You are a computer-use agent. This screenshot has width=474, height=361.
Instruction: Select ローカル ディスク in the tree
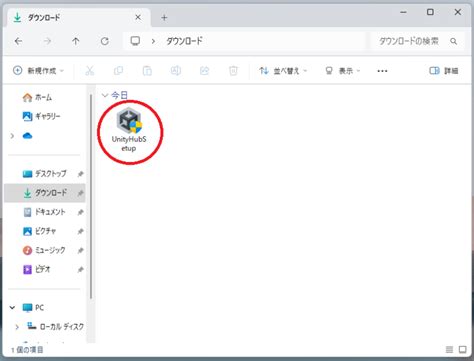coord(56,327)
